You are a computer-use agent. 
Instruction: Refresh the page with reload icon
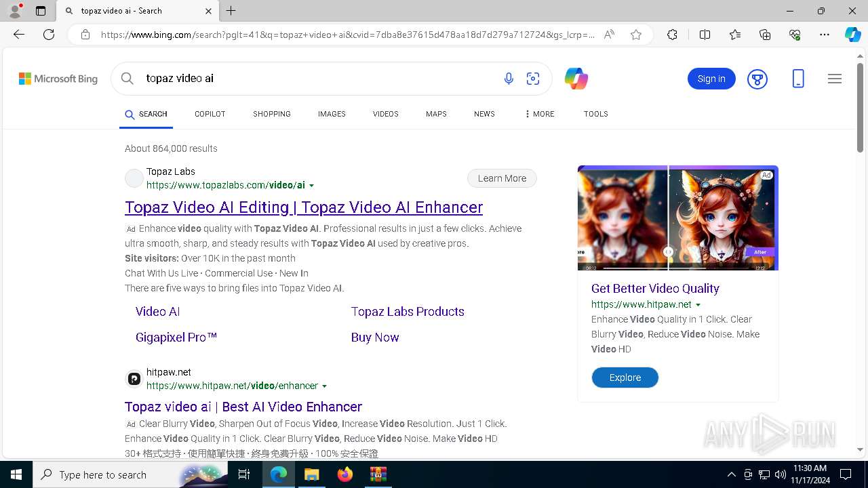click(x=49, y=35)
